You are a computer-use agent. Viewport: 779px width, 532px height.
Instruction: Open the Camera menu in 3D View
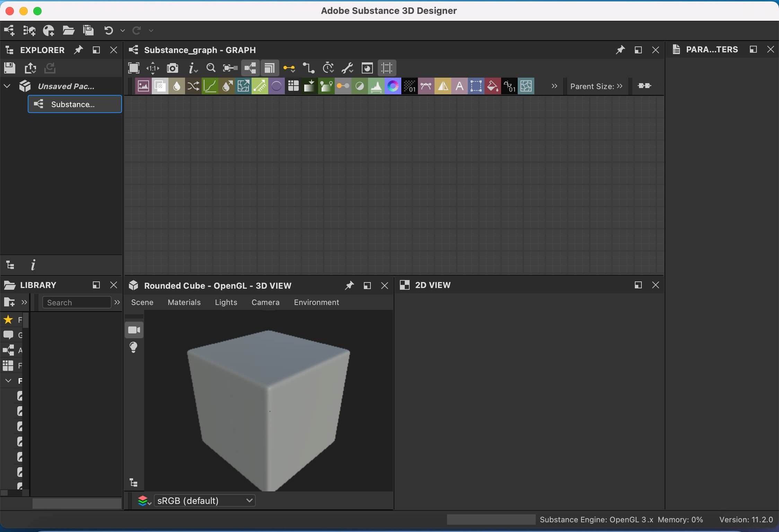click(x=265, y=302)
